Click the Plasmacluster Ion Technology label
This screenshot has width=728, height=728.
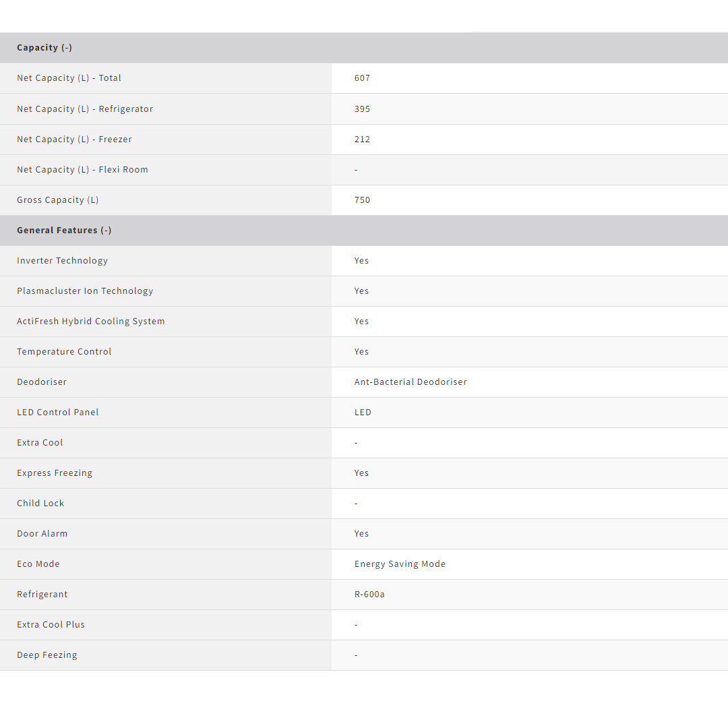pyautogui.click(x=85, y=291)
